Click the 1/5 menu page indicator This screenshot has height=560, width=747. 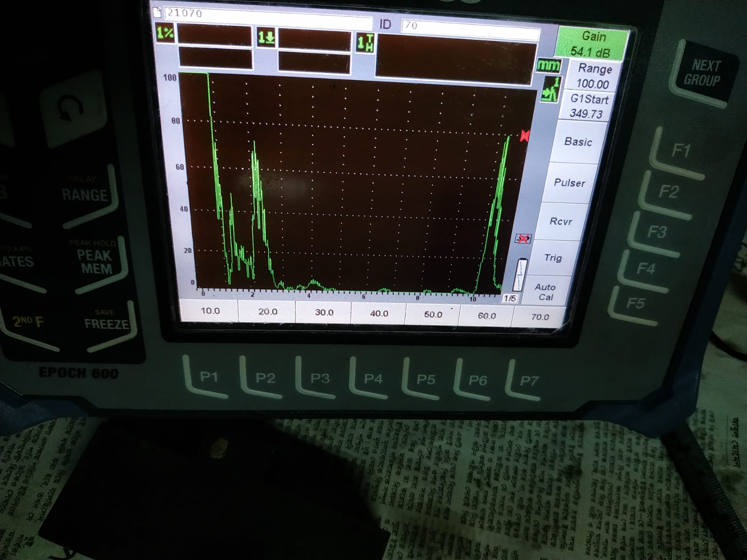tap(510, 298)
